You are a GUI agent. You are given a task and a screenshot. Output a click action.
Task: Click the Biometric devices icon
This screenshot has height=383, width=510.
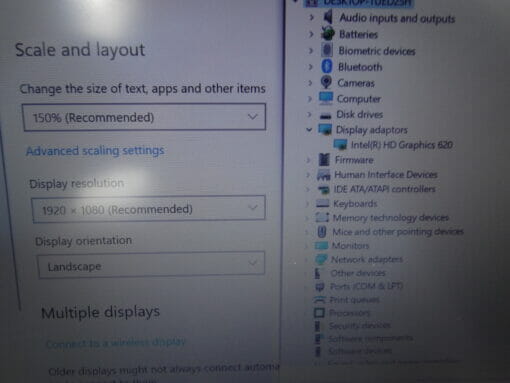327,50
